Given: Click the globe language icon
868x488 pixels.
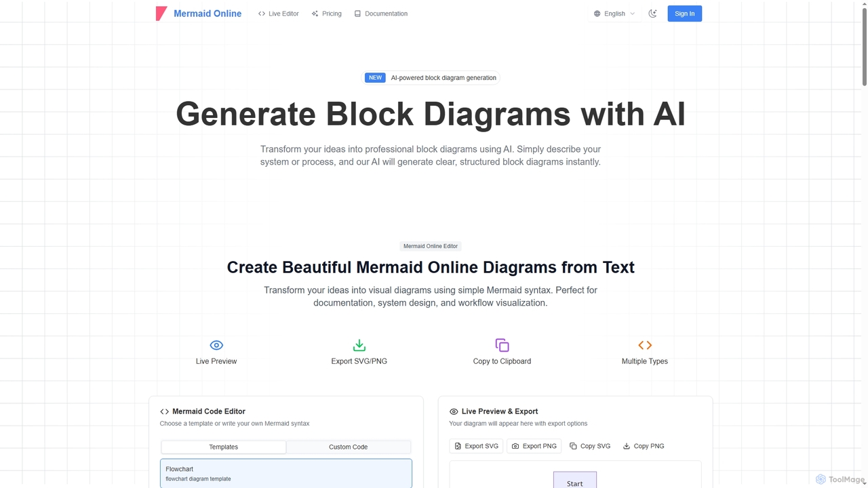Looking at the screenshot, I should coord(597,14).
